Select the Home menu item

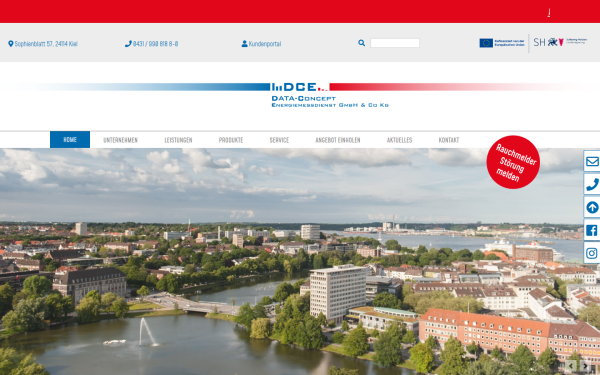[70, 140]
